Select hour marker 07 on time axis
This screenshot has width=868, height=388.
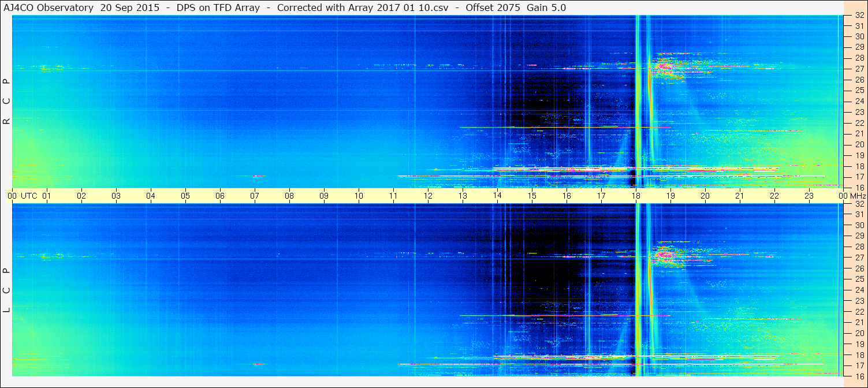(x=255, y=196)
